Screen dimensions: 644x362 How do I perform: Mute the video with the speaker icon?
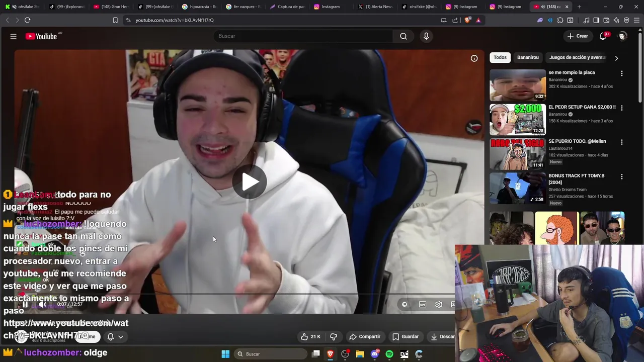coord(42,304)
